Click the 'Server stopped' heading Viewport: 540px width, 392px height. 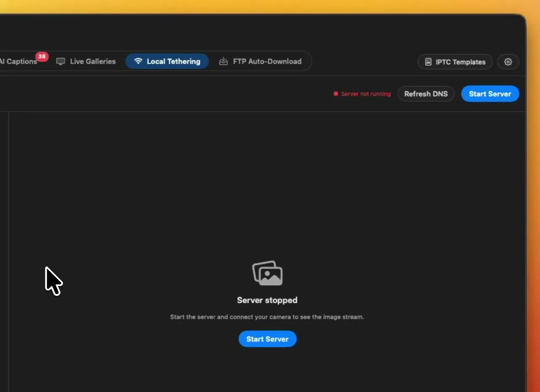click(x=267, y=300)
